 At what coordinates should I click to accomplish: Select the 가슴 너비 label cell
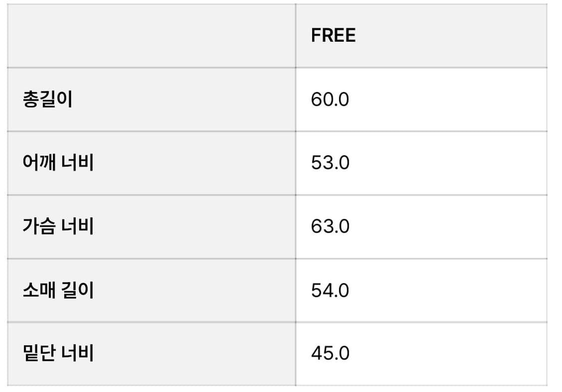(x=58, y=226)
